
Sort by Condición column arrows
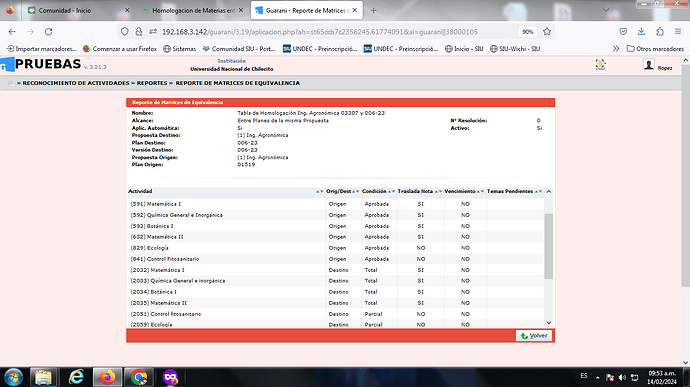coord(391,192)
